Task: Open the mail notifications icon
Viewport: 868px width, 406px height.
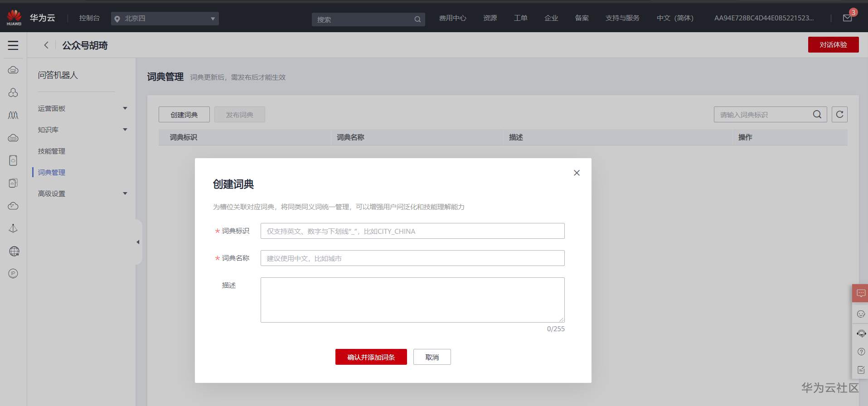Action: coord(847,18)
